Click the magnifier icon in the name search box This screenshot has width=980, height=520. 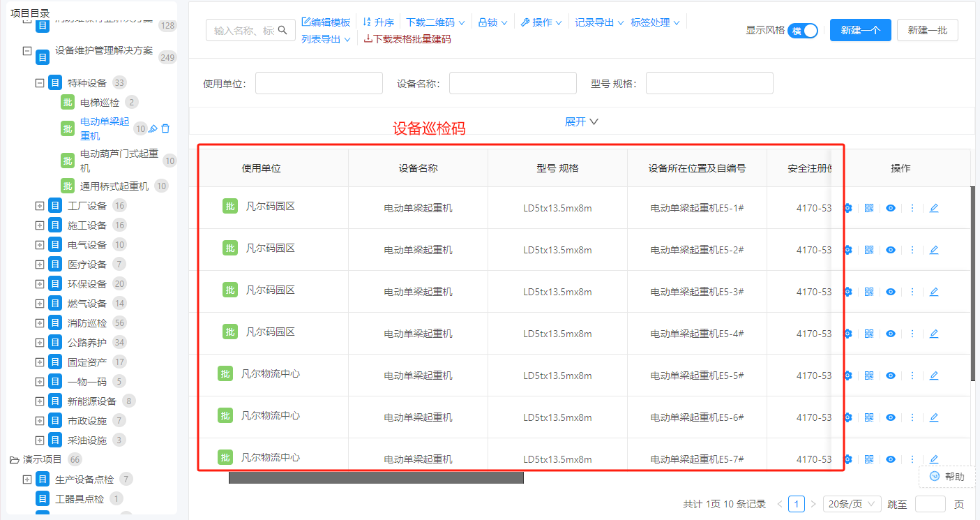[282, 31]
